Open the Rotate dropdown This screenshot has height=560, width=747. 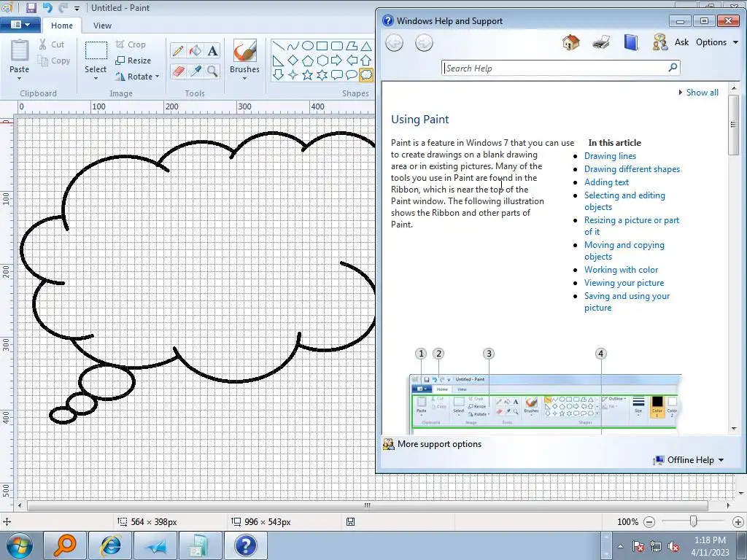[x=138, y=76]
